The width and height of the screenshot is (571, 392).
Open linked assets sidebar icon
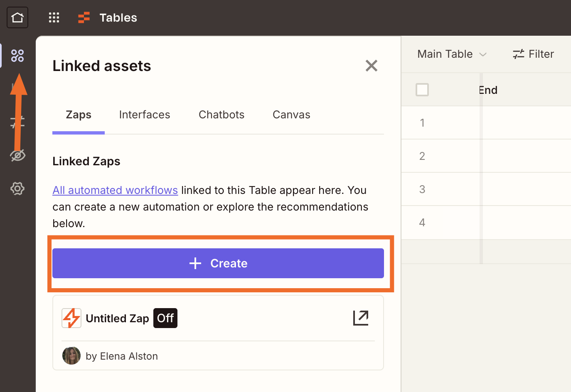click(x=17, y=56)
